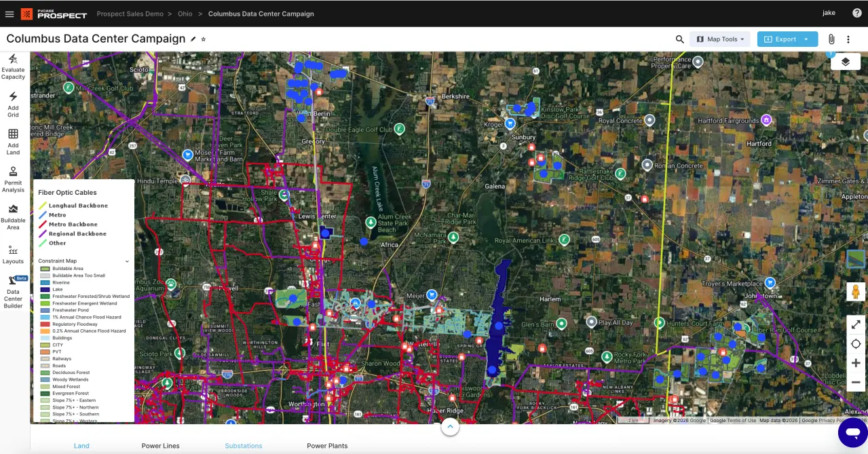Zoom out on the map

[856, 383]
